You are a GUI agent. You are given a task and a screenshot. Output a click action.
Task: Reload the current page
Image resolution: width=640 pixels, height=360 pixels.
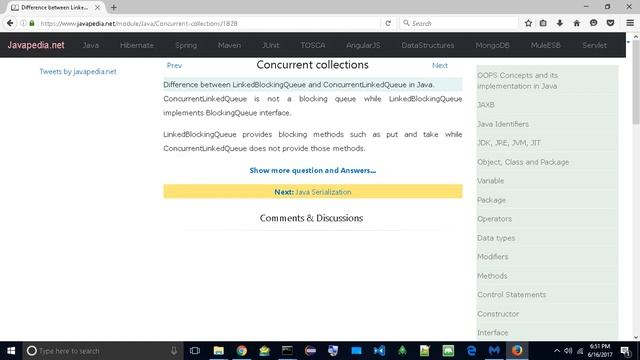pyautogui.click(x=388, y=23)
